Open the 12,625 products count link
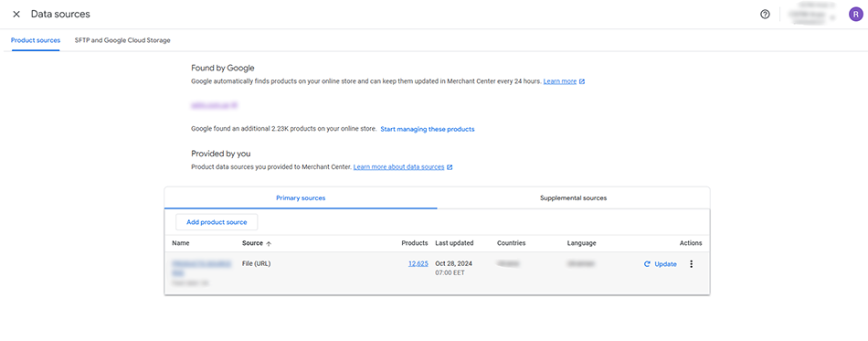The image size is (868, 341). (x=418, y=264)
